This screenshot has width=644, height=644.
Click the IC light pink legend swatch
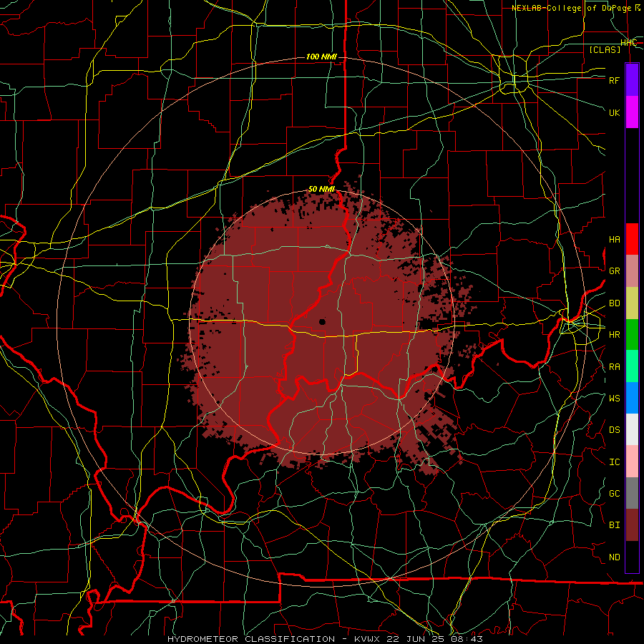[x=632, y=462]
